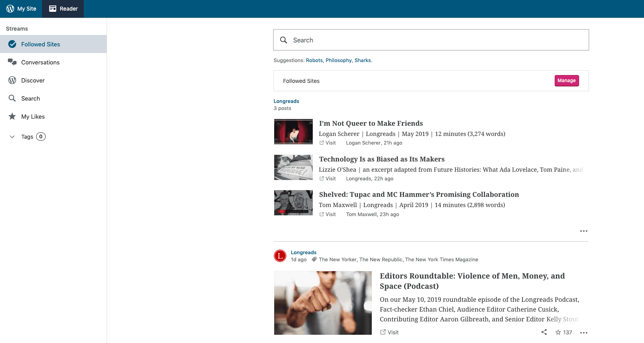The height and width of the screenshot is (343, 644).
Task: Click the WordPress logo icon in top bar
Action: [10, 9]
